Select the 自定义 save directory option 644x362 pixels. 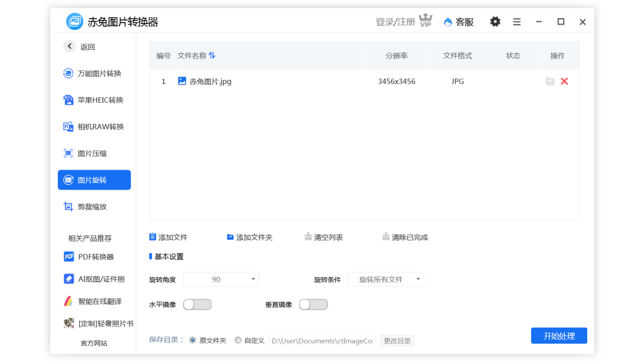click(237, 340)
